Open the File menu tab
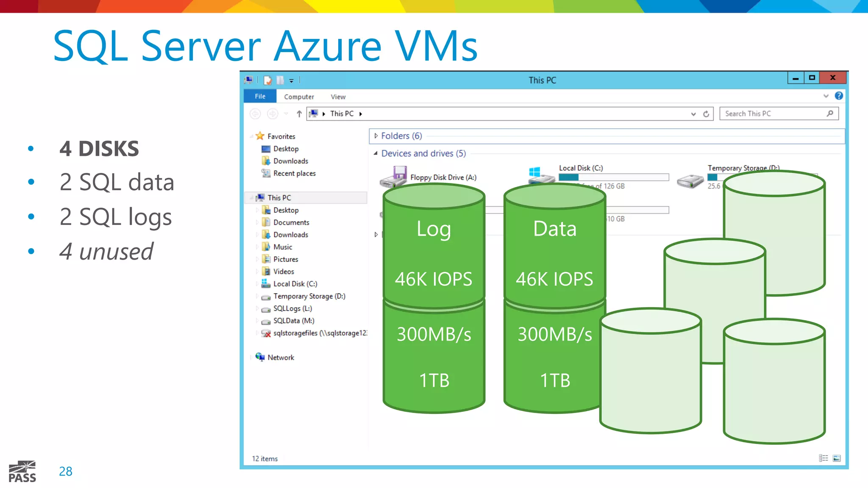The width and height of the screenshot is (868, 488). click(260, 97)
